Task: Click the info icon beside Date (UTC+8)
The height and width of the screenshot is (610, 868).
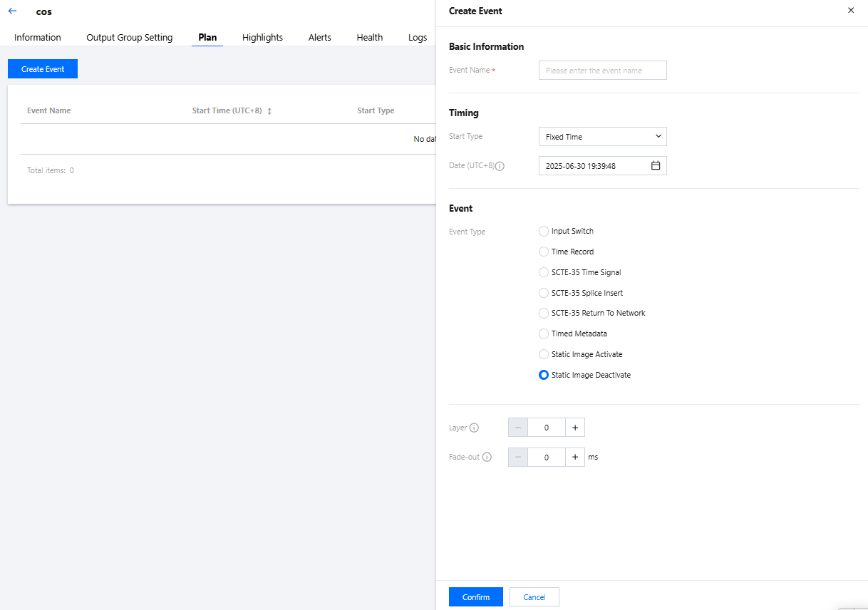Action: [500, 166]
